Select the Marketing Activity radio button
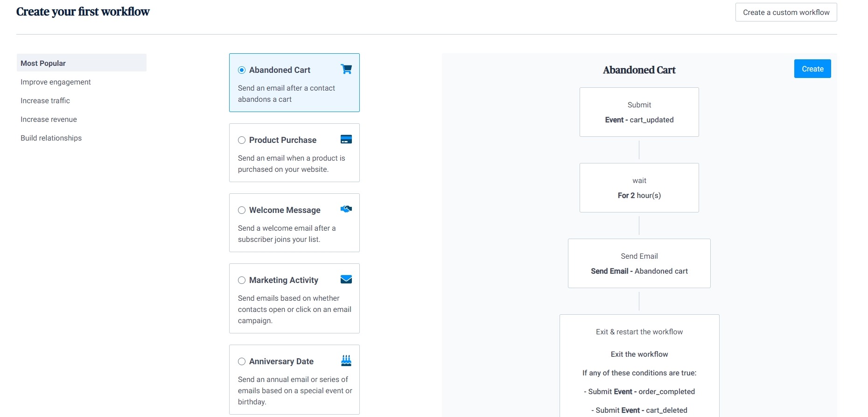 242,280
